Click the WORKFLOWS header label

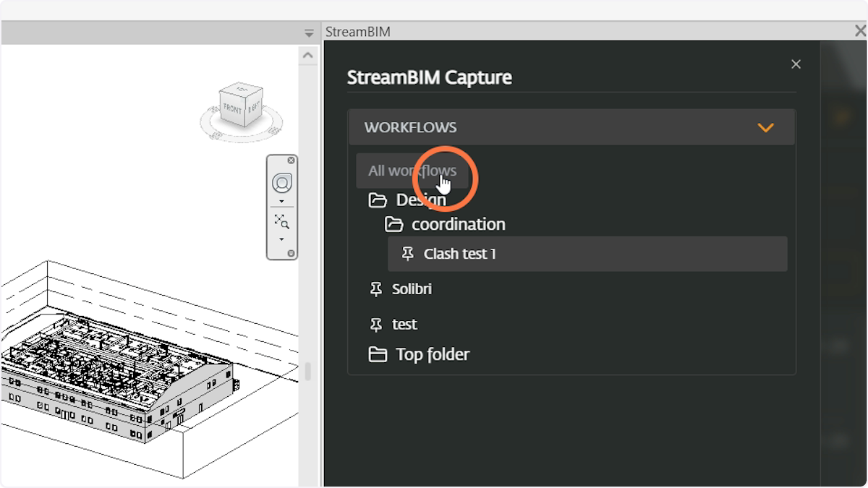click(410, 127)
